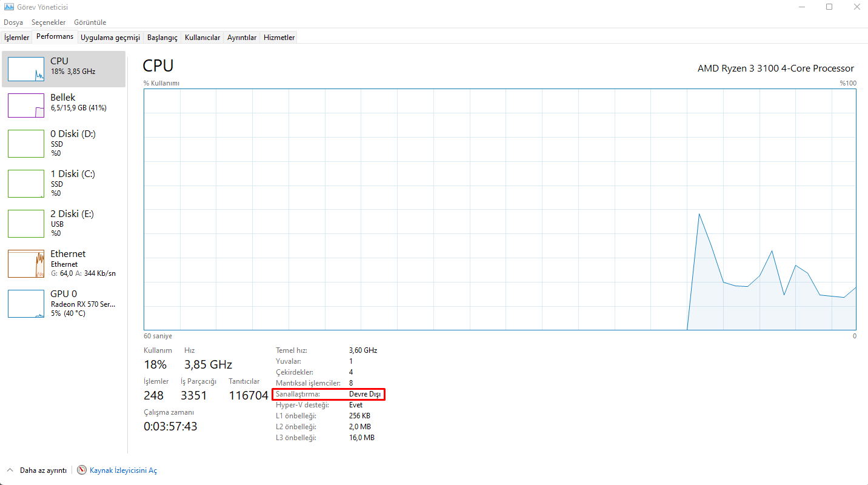868x485 pixels.
Task: Click the Mantıksal işlemciler value 8
Action: click(351, 383)
